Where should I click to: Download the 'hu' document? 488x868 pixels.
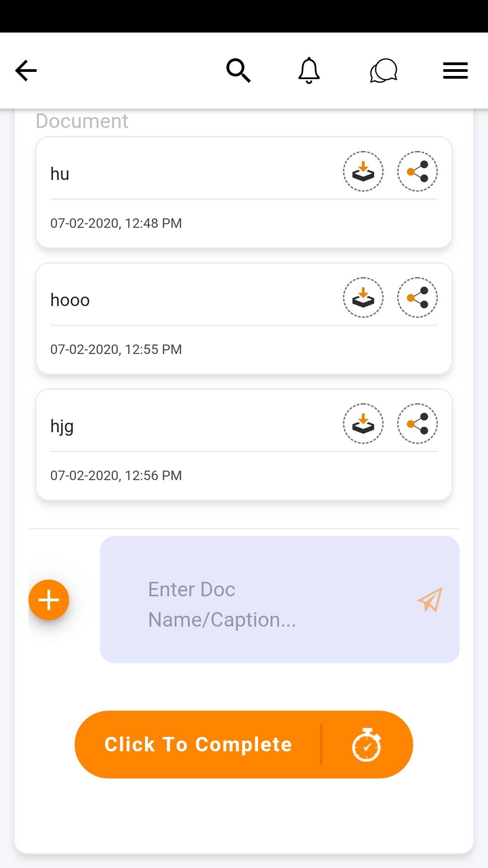click(363, 172)
